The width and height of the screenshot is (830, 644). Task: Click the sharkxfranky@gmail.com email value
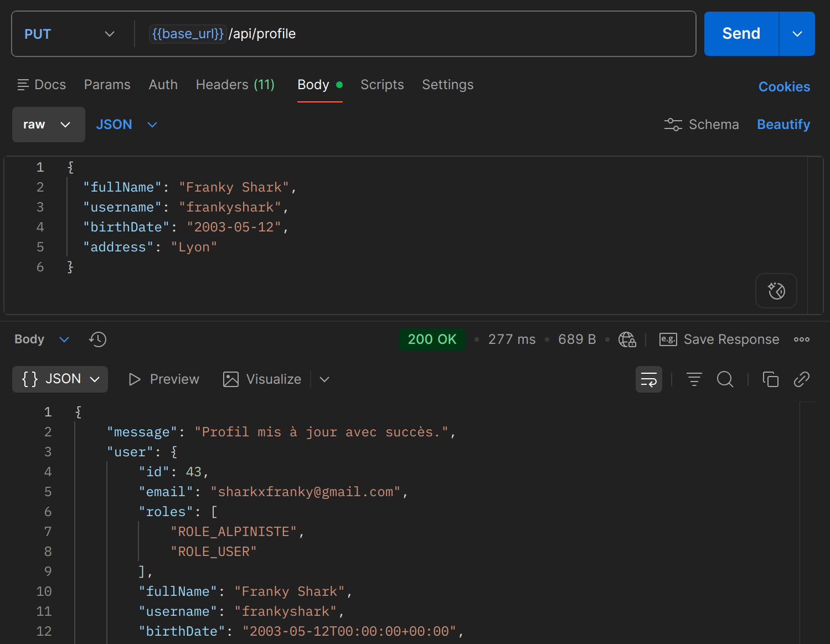coord(306,492)
